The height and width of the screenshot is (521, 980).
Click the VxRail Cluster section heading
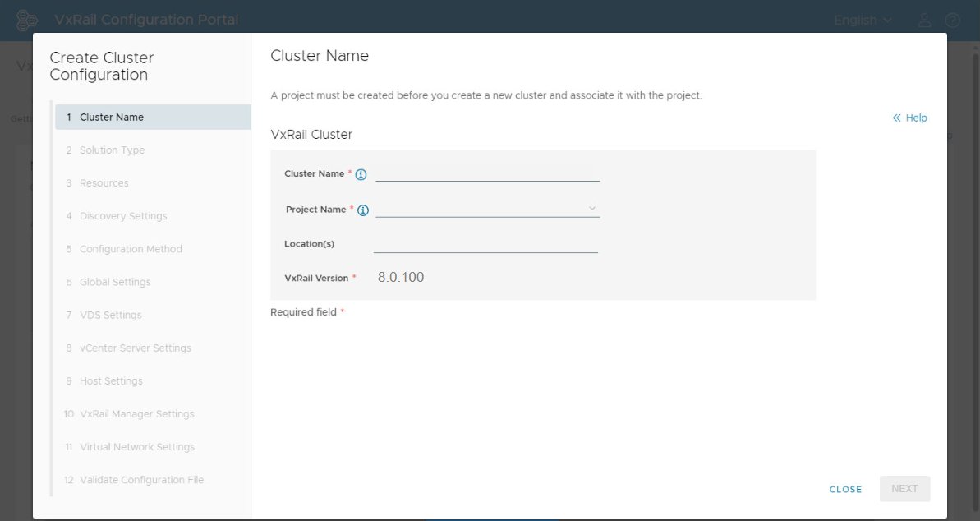click(x=311, y=135)
